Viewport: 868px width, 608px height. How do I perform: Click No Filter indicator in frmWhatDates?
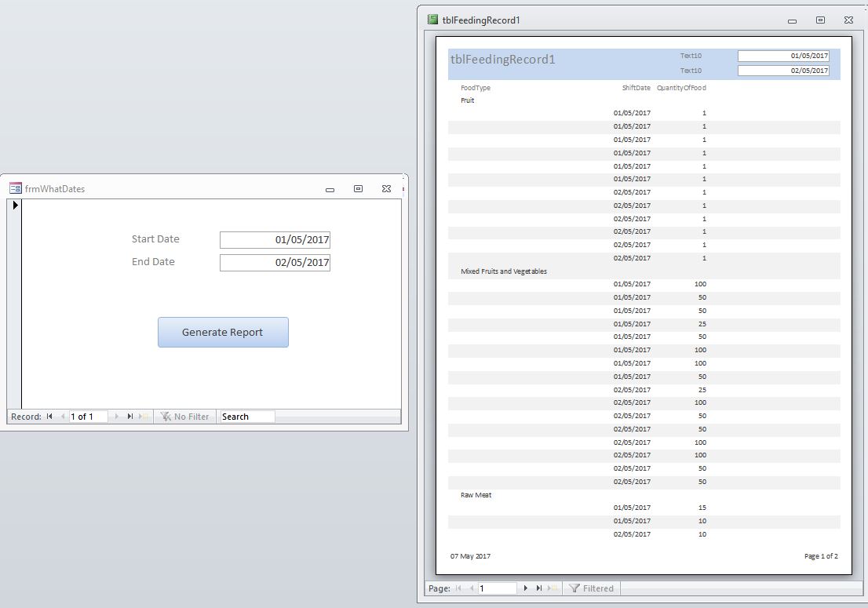(185, 417)
